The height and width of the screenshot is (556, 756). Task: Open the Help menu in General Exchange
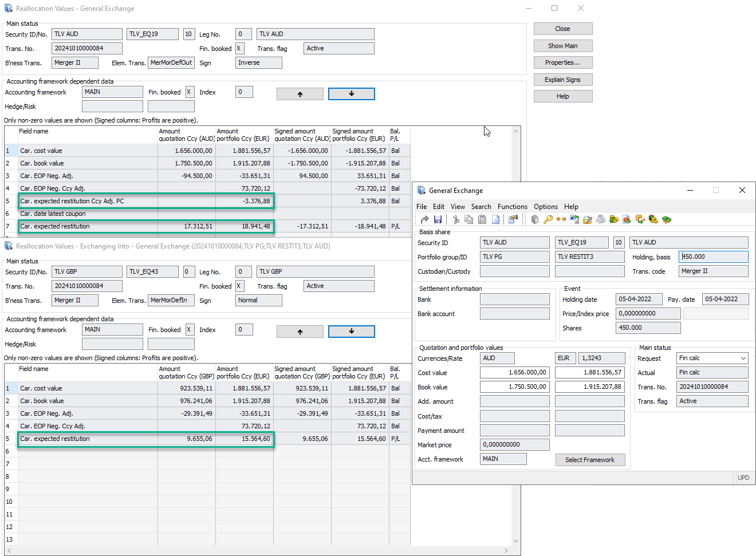(x=571, y=207)
